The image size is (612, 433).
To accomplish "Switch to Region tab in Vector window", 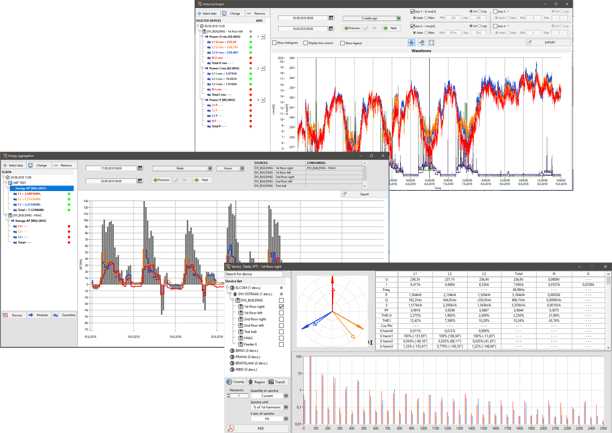I will pyautogui.click(x=256, y=382).
